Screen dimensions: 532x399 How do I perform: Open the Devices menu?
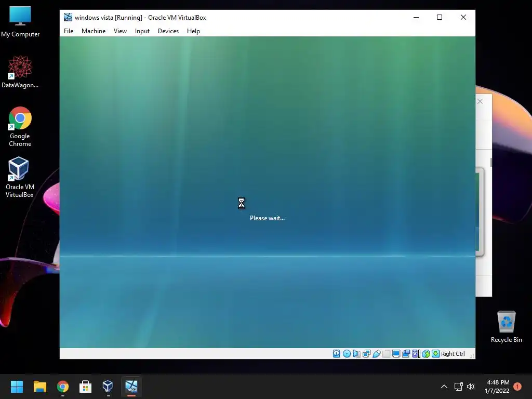click(168, 31)
